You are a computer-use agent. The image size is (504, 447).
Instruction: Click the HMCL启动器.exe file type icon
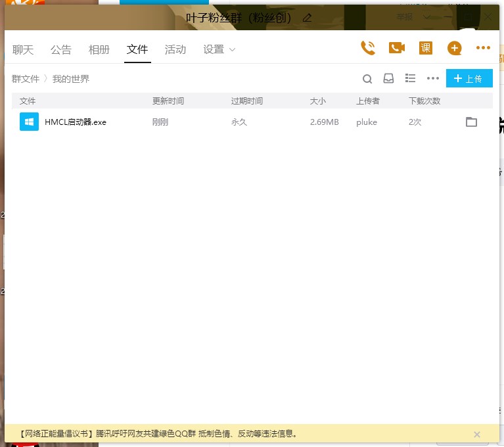click(30, 122)
